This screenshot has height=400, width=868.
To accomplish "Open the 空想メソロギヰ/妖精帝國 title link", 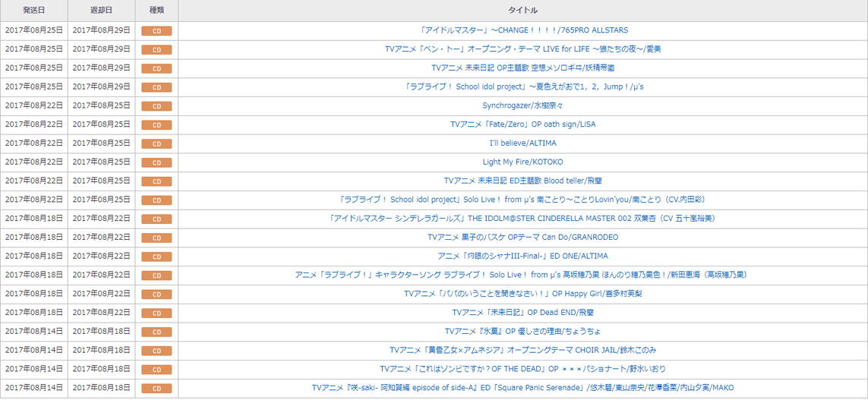I will tap(522, 68).
